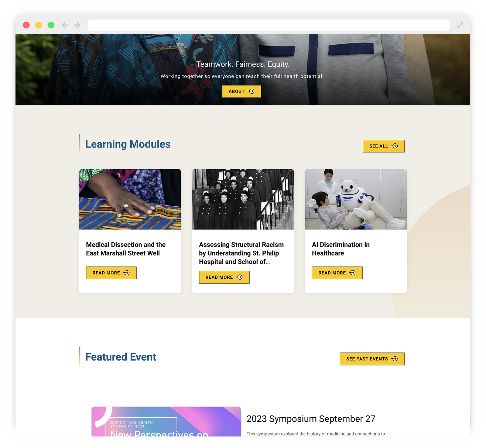Open the Medical Dissection and East Marshall title

click(x=126, y=249)
